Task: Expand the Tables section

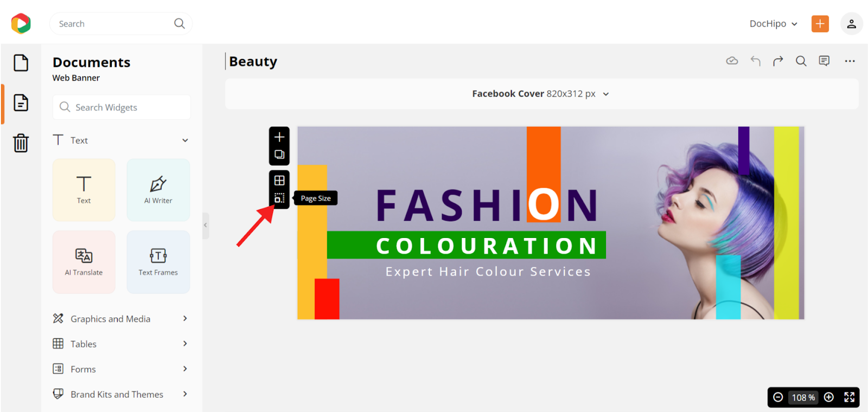Action: 121,344
